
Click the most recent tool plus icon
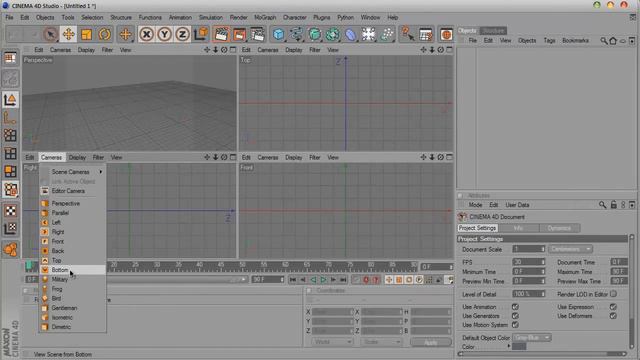[x=125, y=34]
